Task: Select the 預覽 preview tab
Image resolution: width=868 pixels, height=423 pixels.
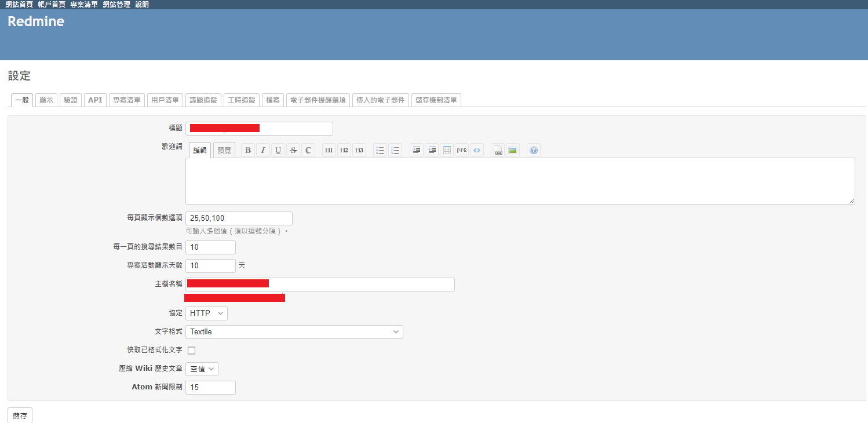Action: [224, 150]
